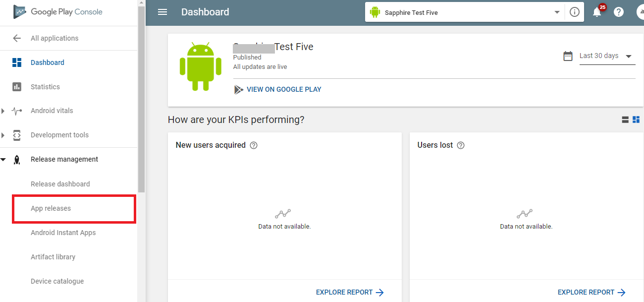This screenshot has width=644, height=302.
Task: Expand the Android vitals section
Action: tap(3, 111)
